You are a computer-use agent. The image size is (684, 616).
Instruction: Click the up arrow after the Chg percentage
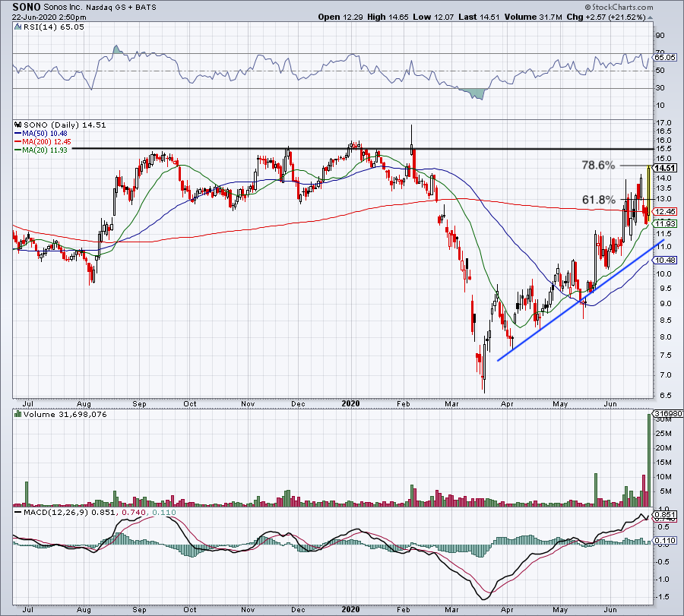[x=650, y=17]
